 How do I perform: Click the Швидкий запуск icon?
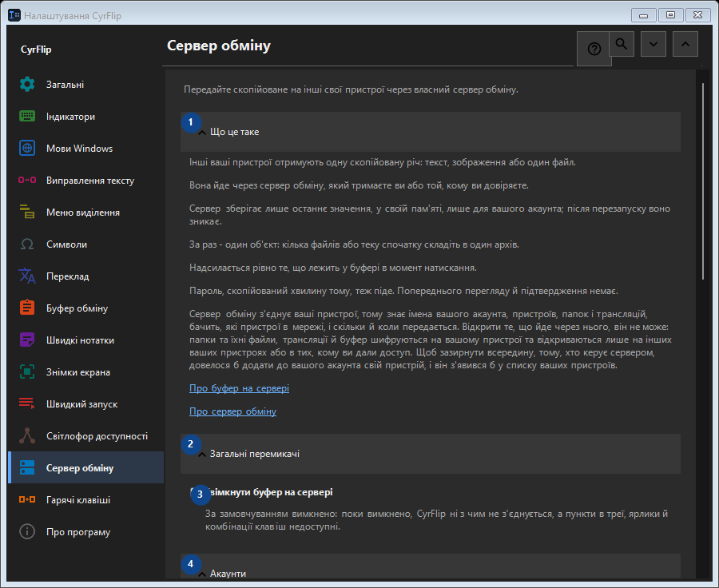tap(27, 404)
